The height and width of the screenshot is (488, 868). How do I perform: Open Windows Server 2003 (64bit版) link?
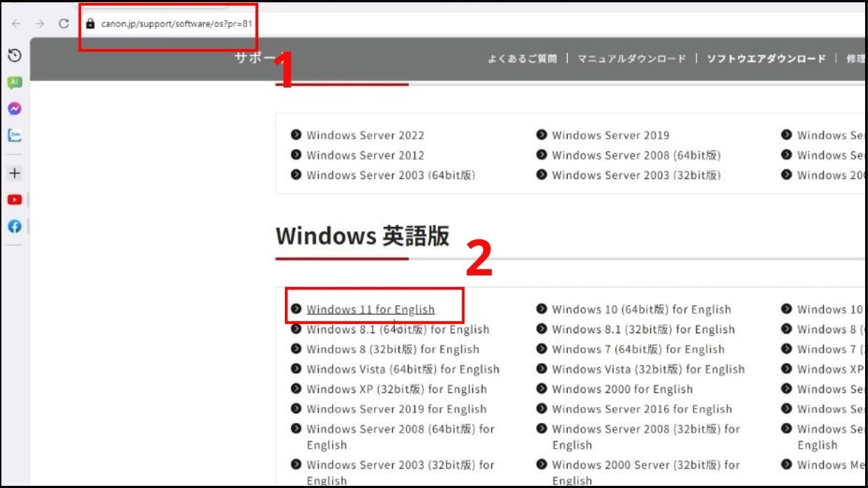pyautogui.click(x=391, y=175)
